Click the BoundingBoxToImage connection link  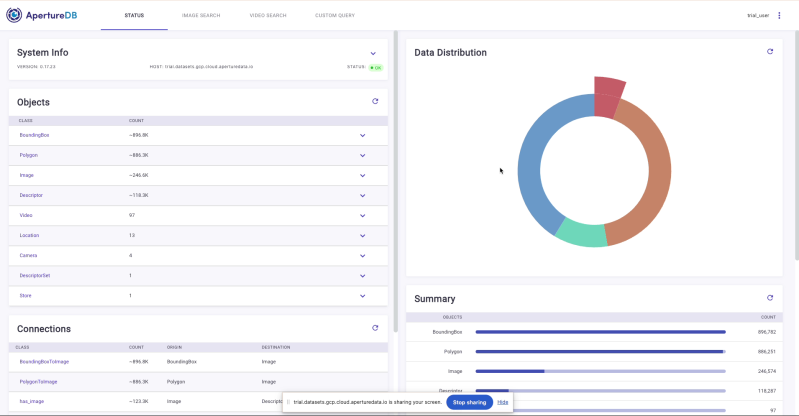44,361
